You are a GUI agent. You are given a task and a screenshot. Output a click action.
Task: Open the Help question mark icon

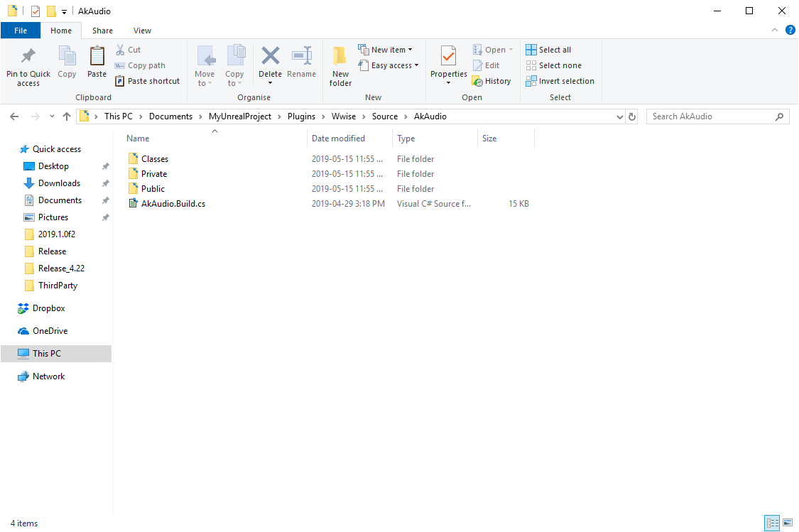[790, 30]
